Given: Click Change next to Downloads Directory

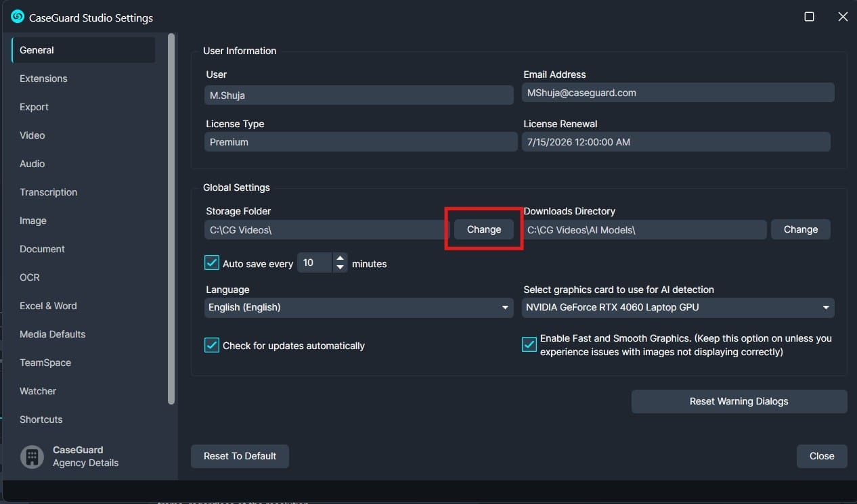Looking at the screenshot, I should tap(800, 229).
